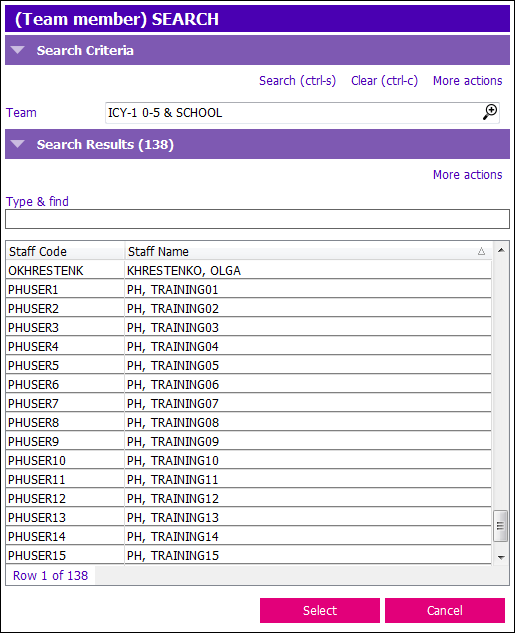The width and height of the screenshot is (515, 633).
Task: Click the Cancel button
Action: [445, 610]
